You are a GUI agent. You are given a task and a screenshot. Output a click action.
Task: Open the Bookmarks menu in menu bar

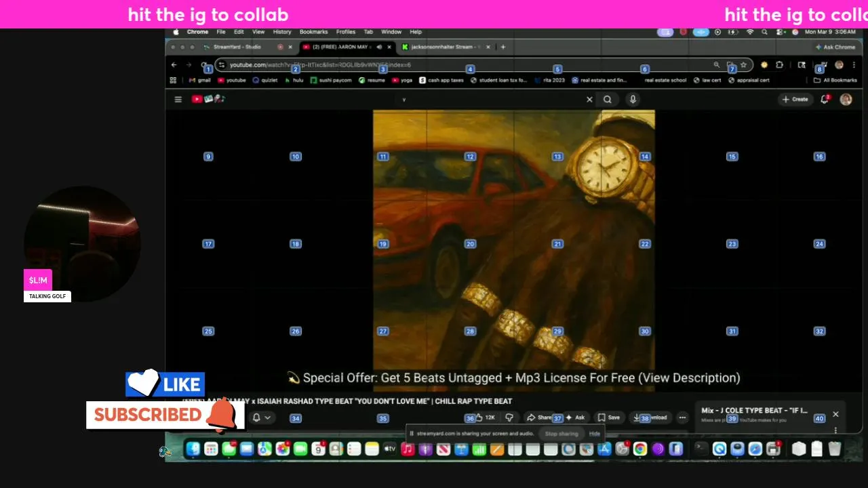314,32
